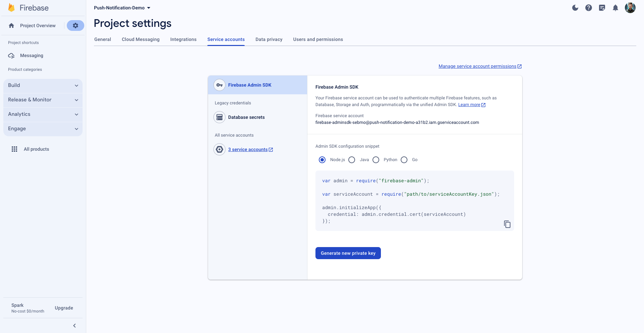Select the Python radio button
Screen dimensions: 644x333
(x=376, y=160)
